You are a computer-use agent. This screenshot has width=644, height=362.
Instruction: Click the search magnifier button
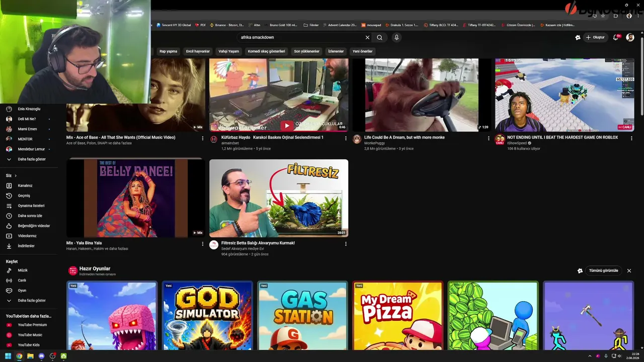[379, 37]
